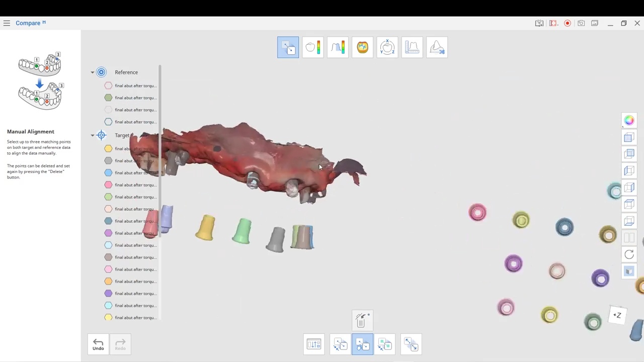Click the last yellow final abut entry
644x362 pixels.
(x=135, y=318)
